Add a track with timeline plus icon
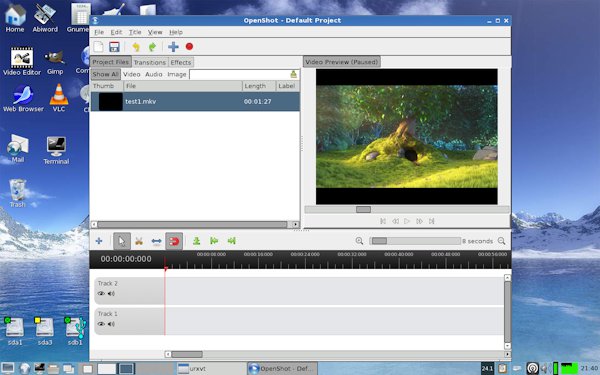This screenshot has width=600, height=375. click(99, 241)
